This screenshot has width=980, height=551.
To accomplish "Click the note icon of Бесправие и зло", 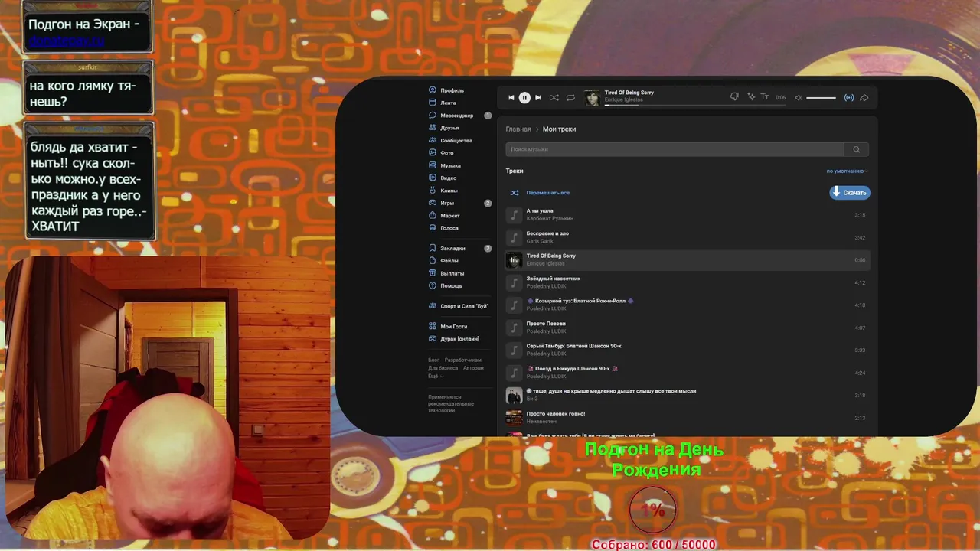I will (x=514, y=237).
